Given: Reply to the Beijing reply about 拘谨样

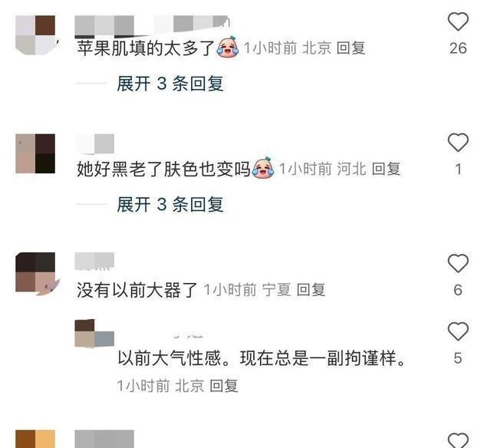Looking at the screenshot, I should (223, 385).
